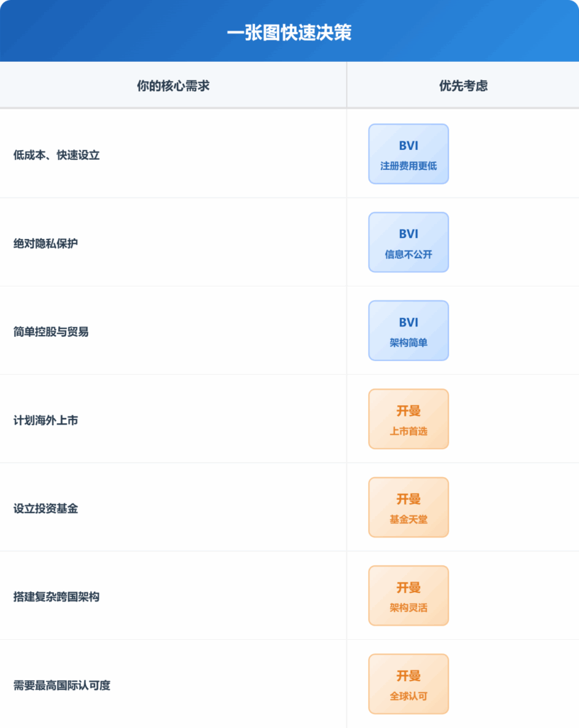The image size is (579, 728).
Task: Select the '你的核心需求' column header
Action: [x=173, y=86]
